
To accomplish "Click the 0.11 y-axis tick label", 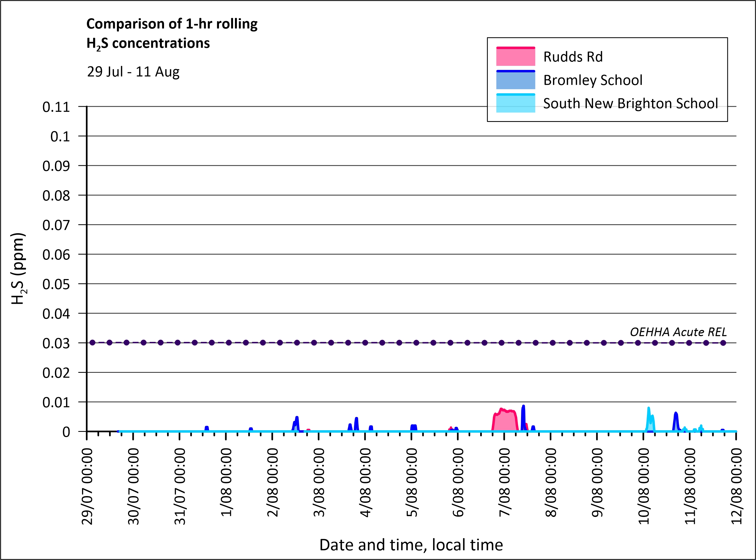I will (56, 107).
